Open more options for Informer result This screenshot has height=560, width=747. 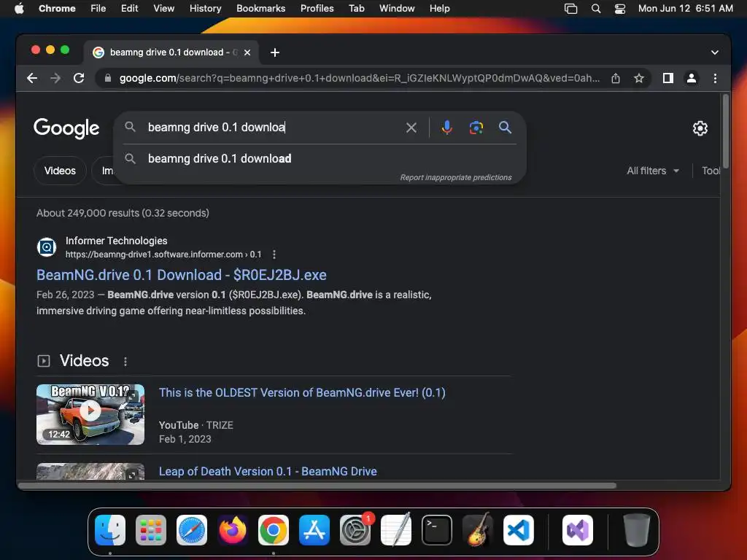pos(274,254)
